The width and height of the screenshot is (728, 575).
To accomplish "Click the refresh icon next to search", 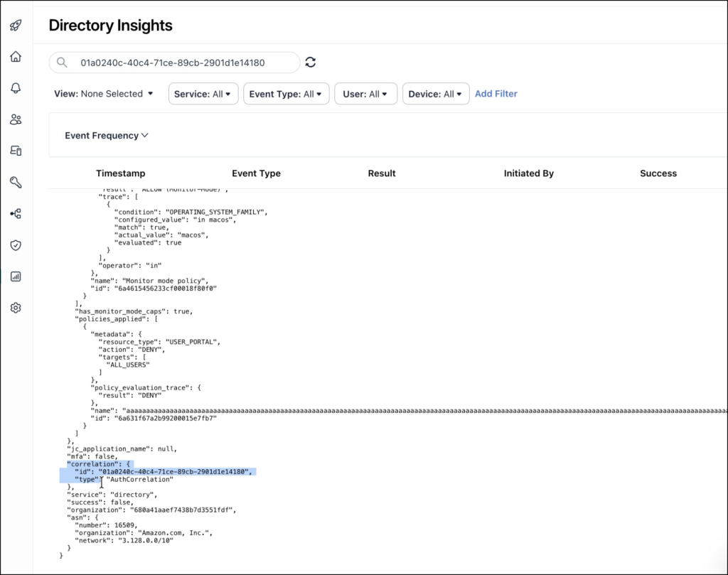I will tap(311, 62).
